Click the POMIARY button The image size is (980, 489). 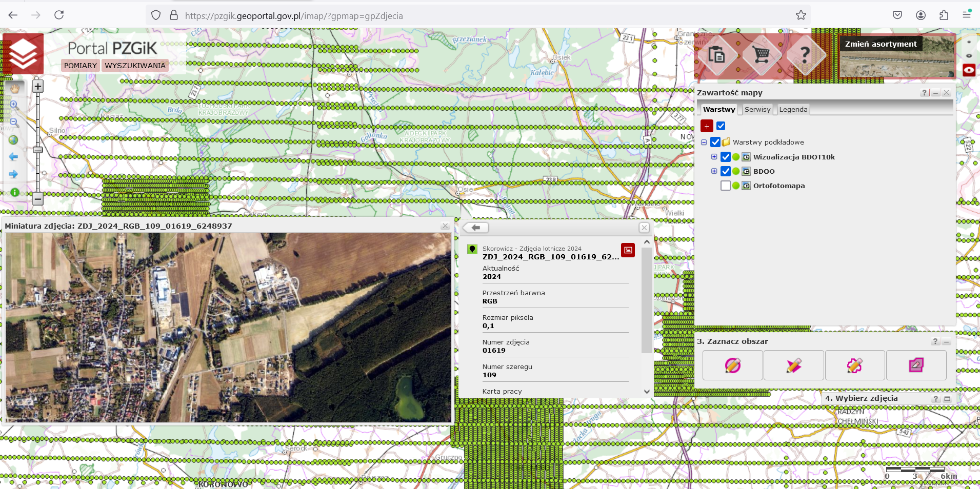[81, 66]
